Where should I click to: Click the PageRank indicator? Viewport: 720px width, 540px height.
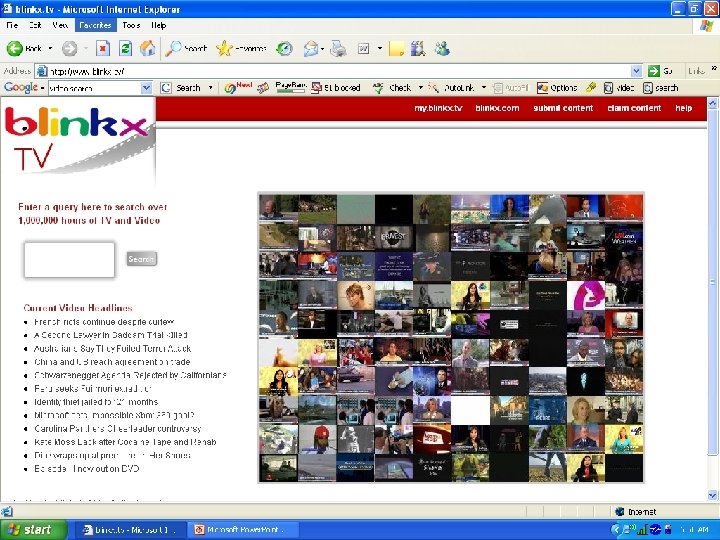pyautogui.click(x=291, y=87)
